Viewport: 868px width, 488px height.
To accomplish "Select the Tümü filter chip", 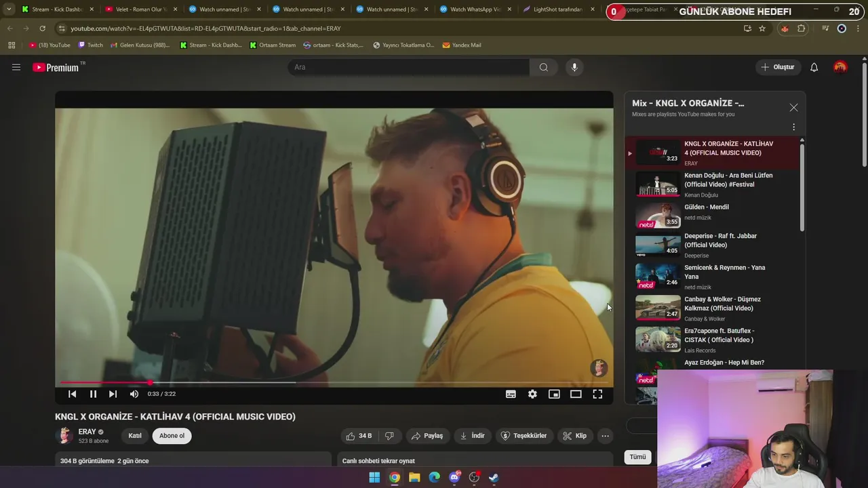I will click(637, 457).
